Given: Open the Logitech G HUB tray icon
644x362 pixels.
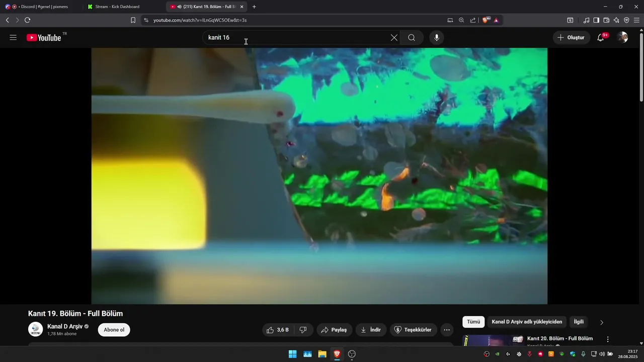Looking at the screenshot, I should (508, 354).
